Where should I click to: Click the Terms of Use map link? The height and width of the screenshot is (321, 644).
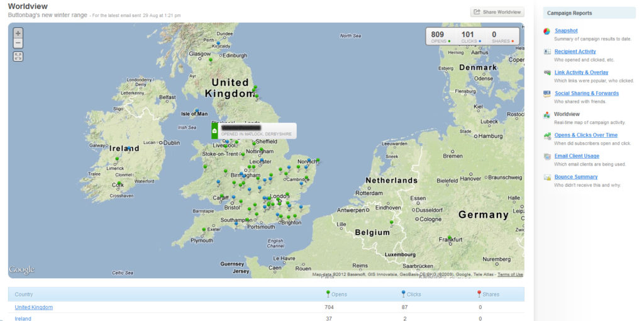[510, 274]
